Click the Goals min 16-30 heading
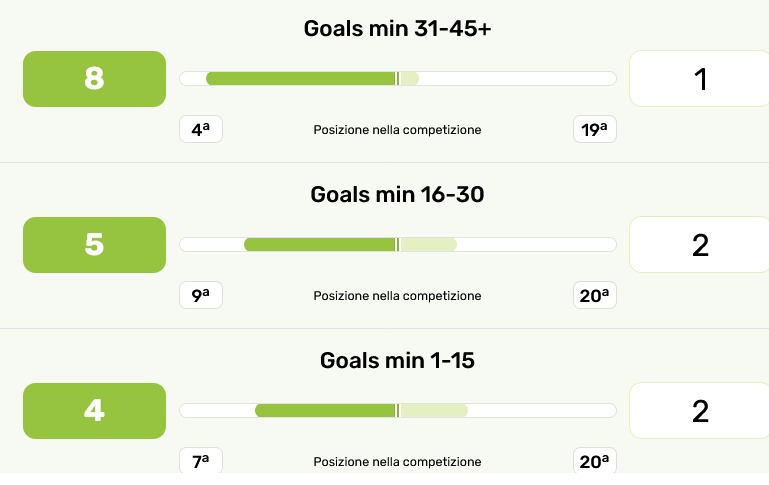 click(397, 194)
